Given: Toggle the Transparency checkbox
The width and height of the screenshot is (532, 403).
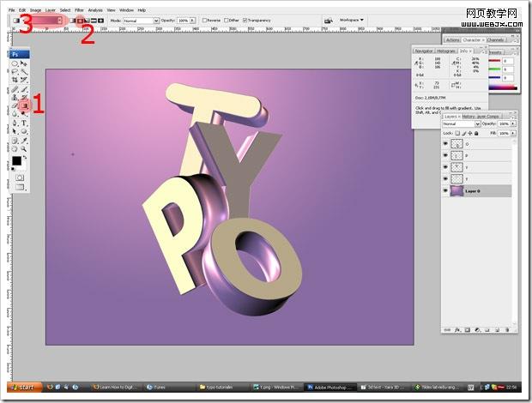Looking at the screenshot, I should coord(245,21).
